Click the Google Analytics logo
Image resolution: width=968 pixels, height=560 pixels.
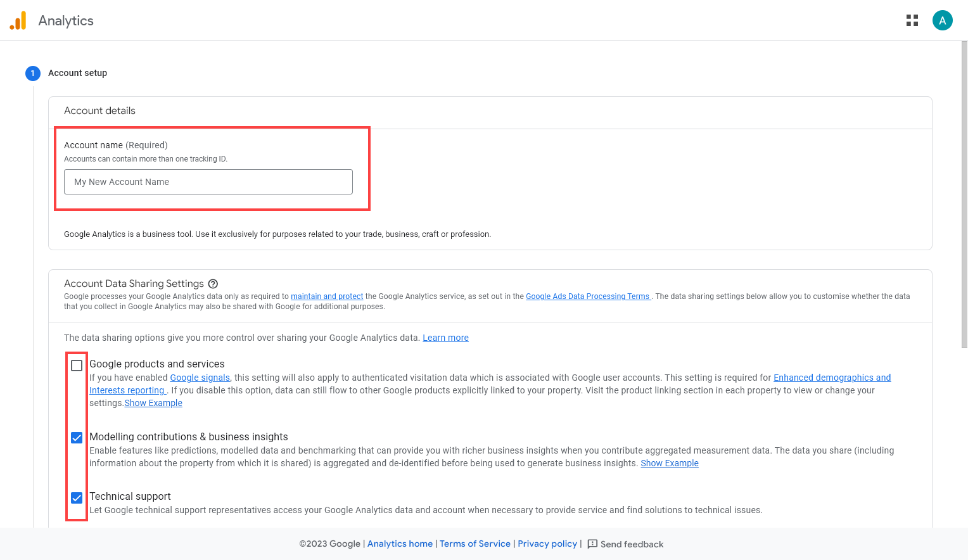pos(18,20)
